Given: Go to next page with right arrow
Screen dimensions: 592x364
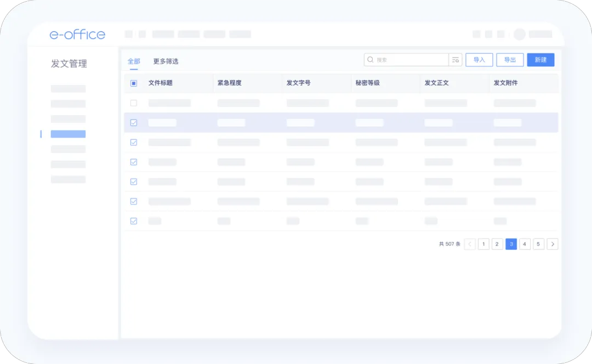Looking at the screenshot, I should (x=553, y=244).
